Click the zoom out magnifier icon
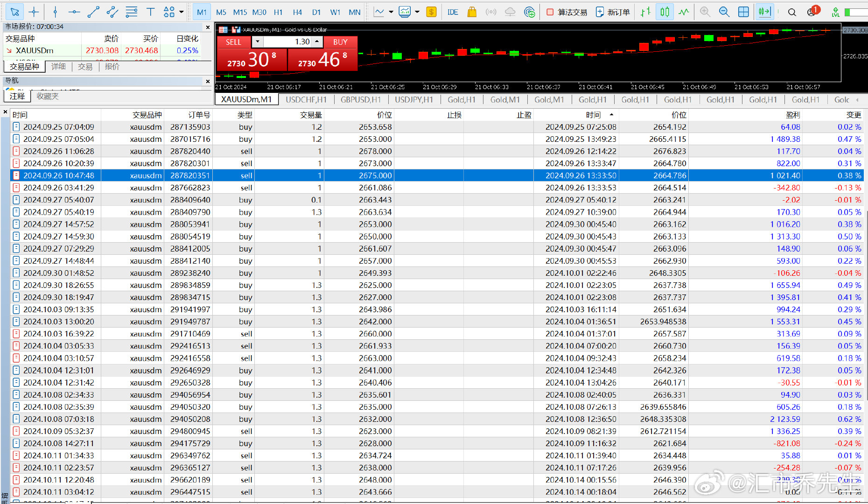 coord(724,12)
